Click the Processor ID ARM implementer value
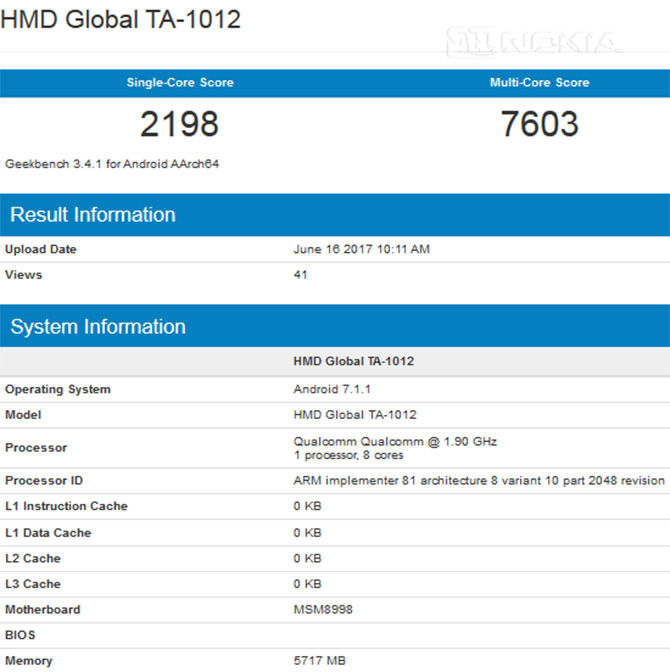This screenshot has width=670, height=672. [478, 481]
